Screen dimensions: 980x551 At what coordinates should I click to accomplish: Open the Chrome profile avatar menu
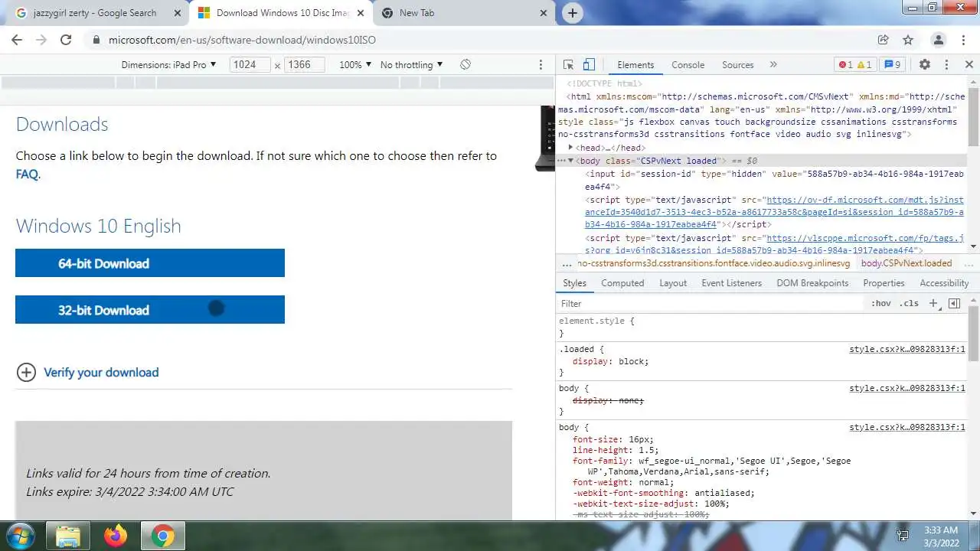point(939,40)
